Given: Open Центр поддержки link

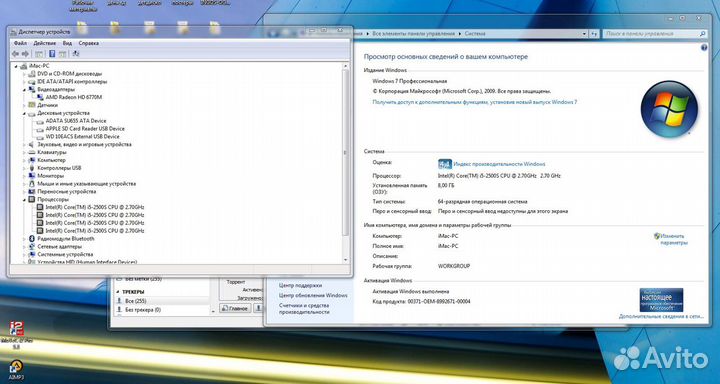Looking at the screenshot, I should (300, 286).
